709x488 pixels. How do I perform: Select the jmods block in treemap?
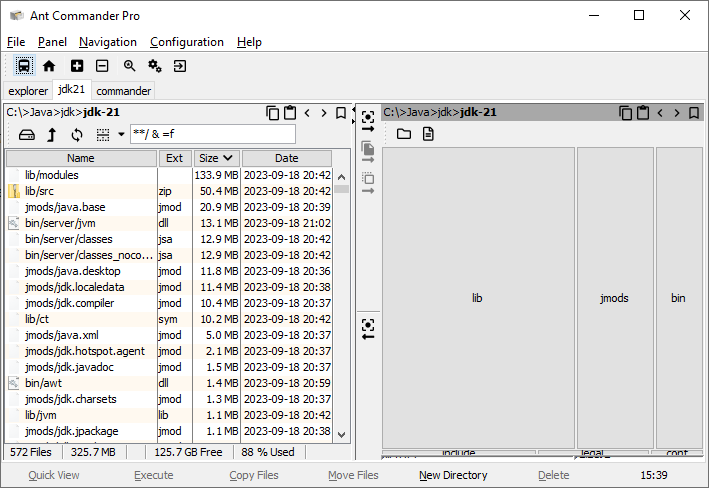[614, 298]
